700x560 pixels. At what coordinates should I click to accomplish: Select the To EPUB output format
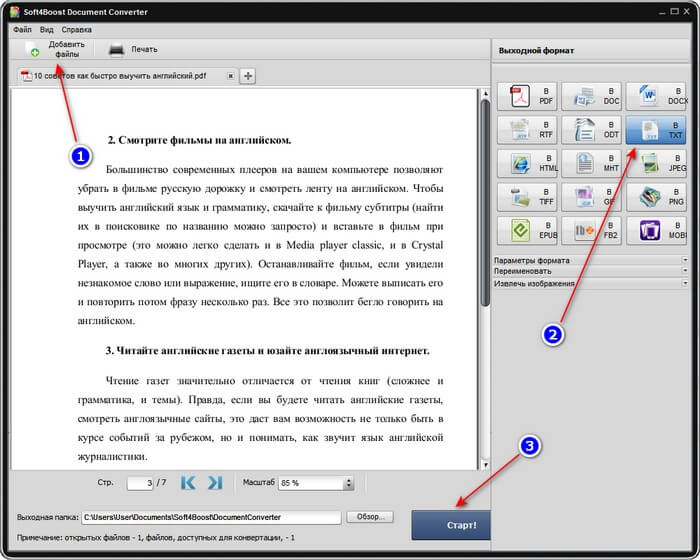(527, 230)
